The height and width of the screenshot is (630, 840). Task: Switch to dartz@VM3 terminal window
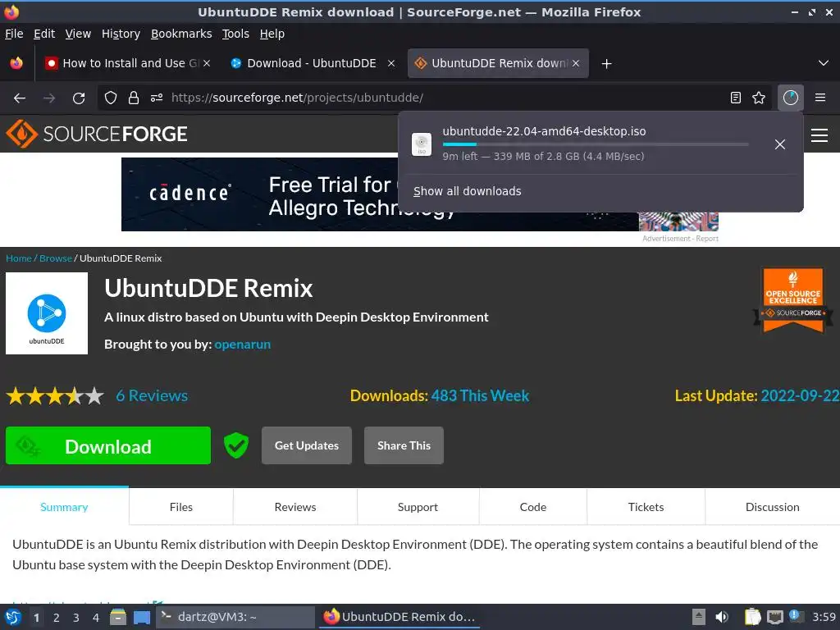point(235,617)
